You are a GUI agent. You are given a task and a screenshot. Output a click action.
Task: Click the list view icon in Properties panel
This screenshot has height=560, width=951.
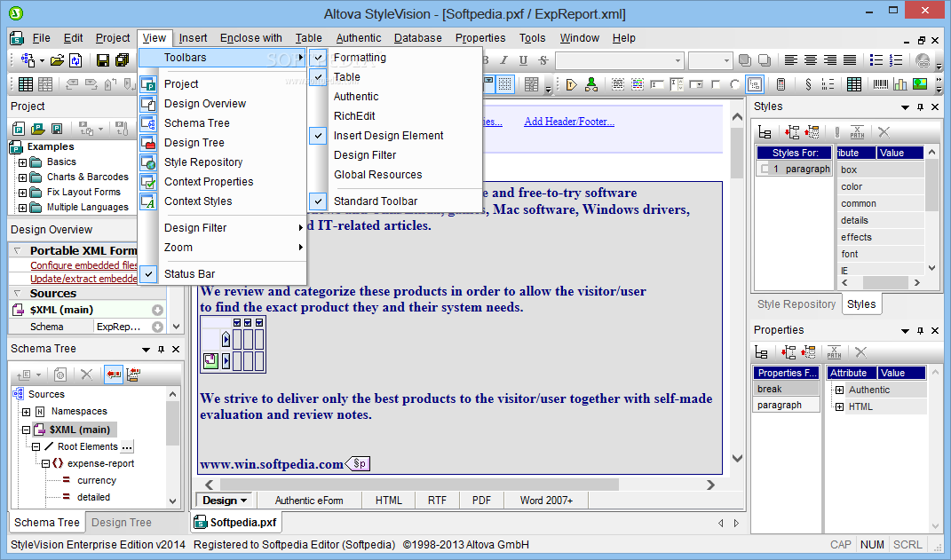point(761,352)
